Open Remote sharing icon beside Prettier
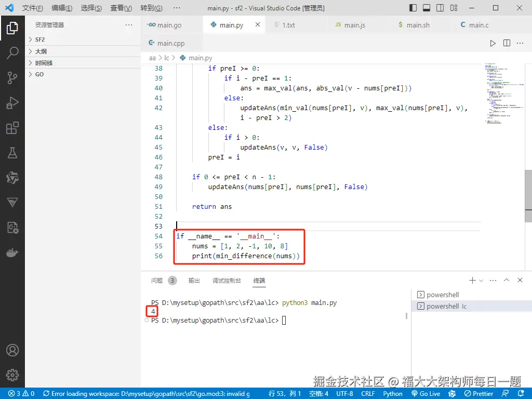The image size is (532, 399). point(505,394)
